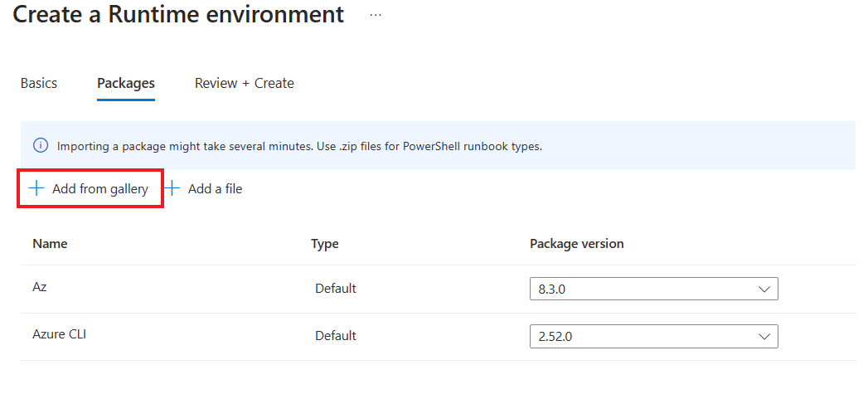This screenshot has height=399, width=868.
Task: Click the Default type cell for Azure CLI
Action: point(336,336)
